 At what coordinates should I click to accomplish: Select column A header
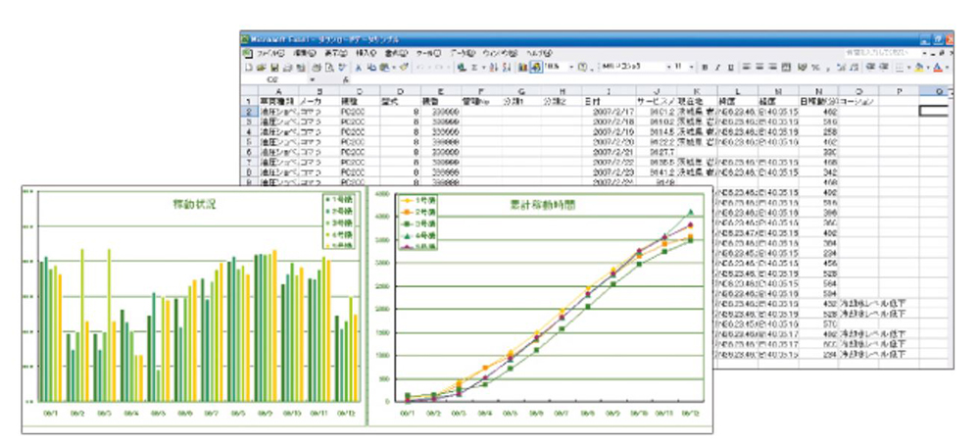[280, 91]
